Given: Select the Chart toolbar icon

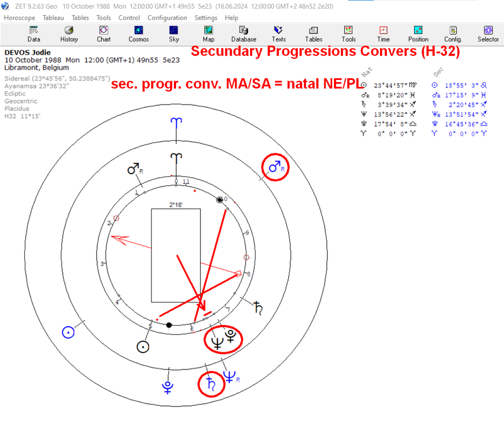Looking at the screenshot, I should (x=104, y=34).
